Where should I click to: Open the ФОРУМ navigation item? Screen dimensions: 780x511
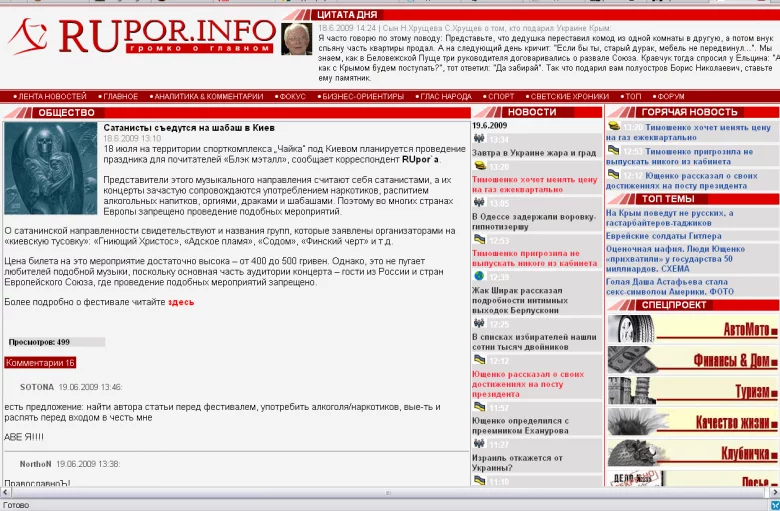point(671,97)
